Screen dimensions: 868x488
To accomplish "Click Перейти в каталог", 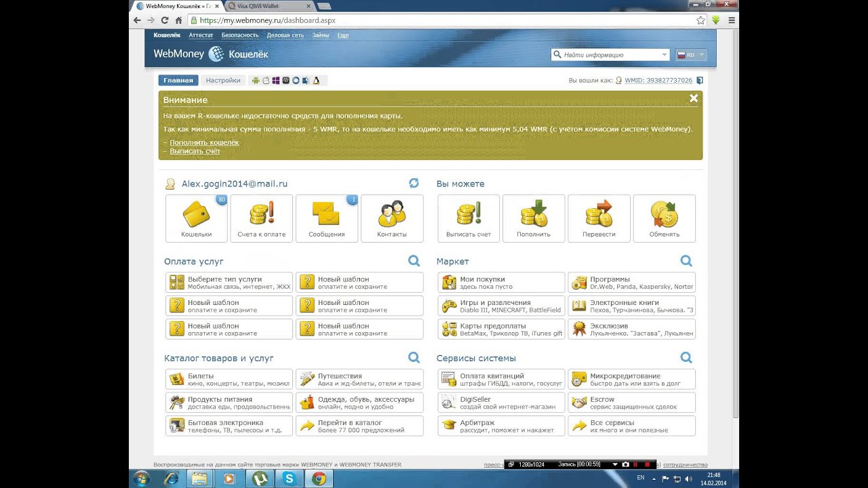I will 359,426.
